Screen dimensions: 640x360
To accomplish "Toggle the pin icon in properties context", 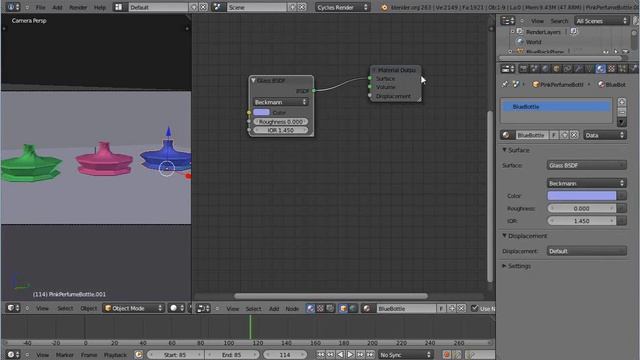I will pyautogui.click(x=505, y=84).
